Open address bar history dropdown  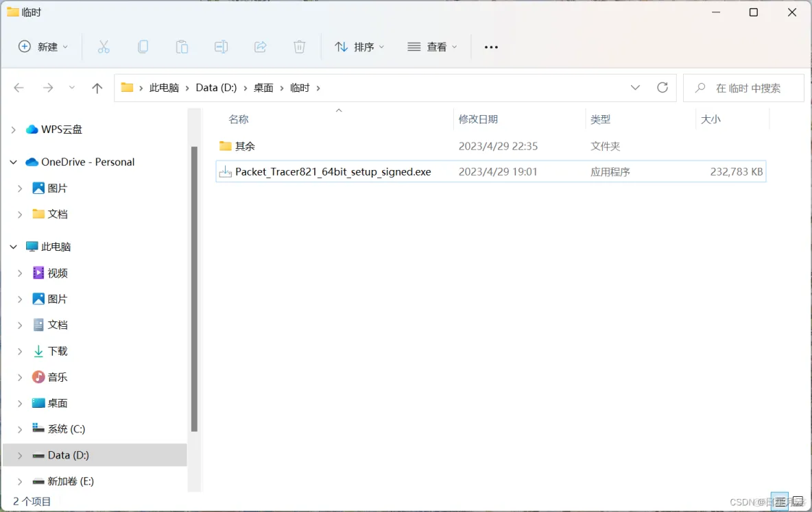pyautogui.click(x=636, y=88)
